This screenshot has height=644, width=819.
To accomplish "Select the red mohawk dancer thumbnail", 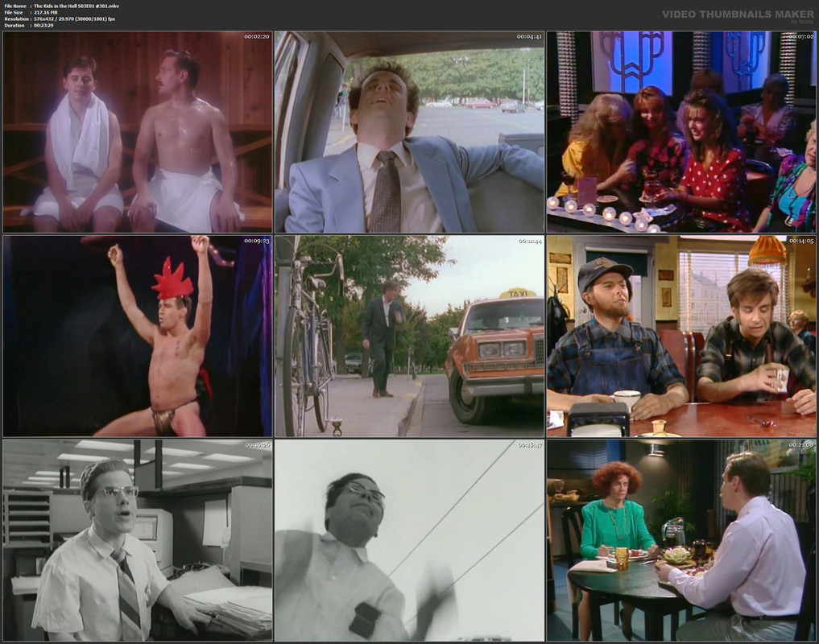I will click(138, 336).
